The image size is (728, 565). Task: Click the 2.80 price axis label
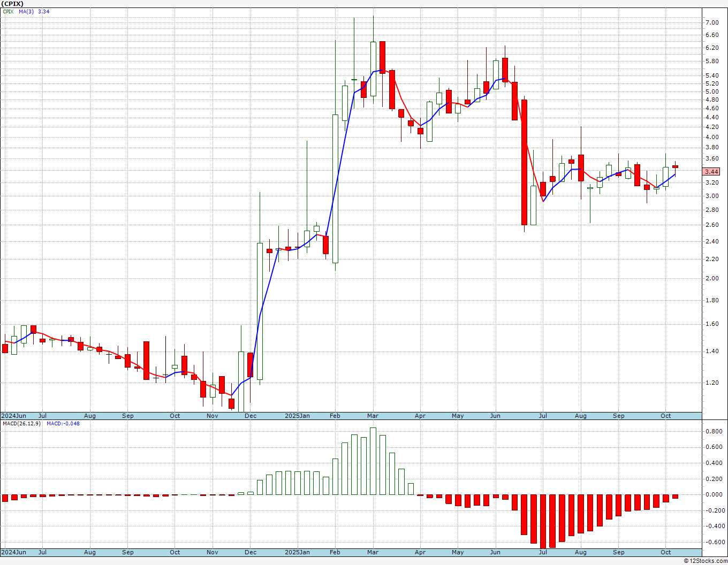712,210
